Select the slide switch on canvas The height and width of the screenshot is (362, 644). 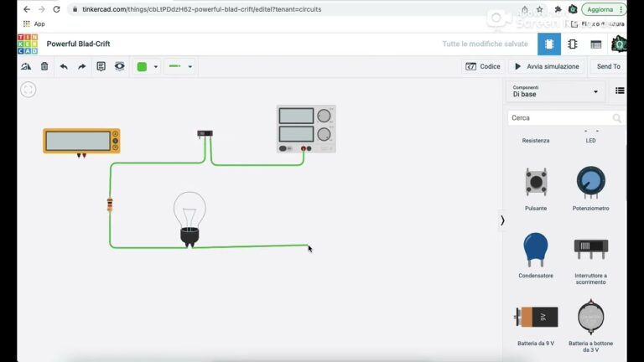[x=205, y=133]
